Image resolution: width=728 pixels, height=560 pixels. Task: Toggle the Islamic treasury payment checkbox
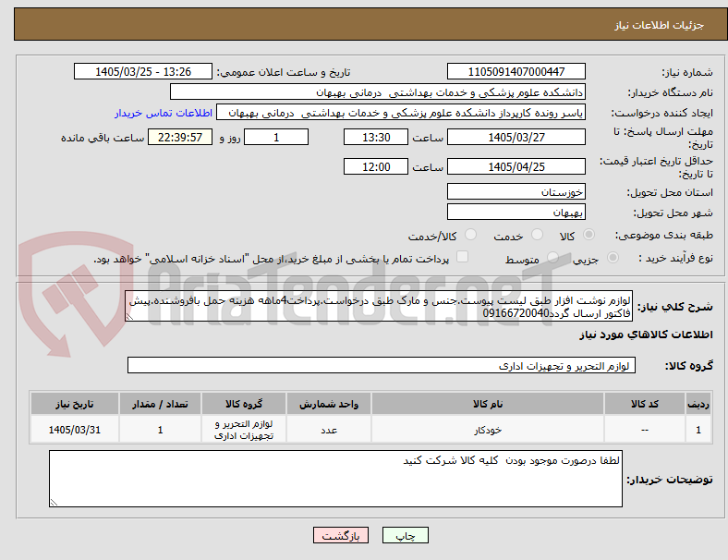pyautogui.click(x=463, y=257)
